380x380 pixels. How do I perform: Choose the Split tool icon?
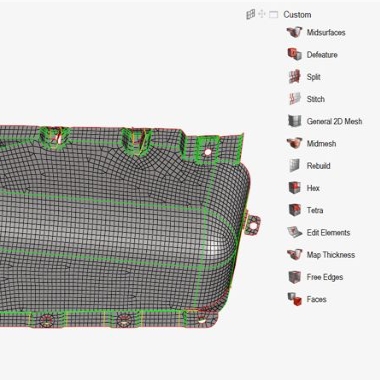click(x=294, y=77)
